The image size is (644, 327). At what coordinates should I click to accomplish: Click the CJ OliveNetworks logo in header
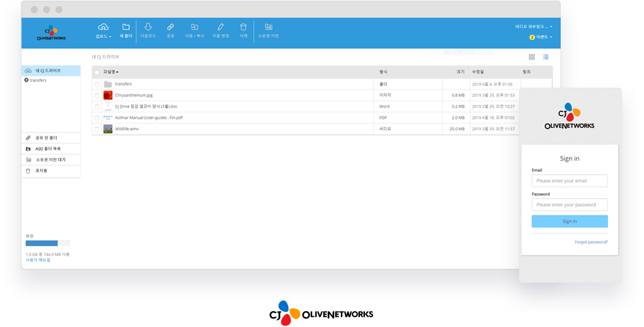(51, 33)
